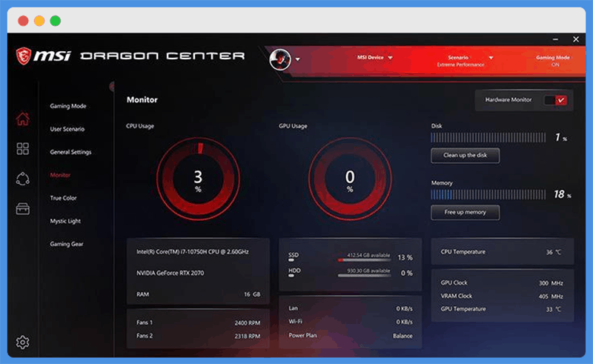Click the Disk 1 % value
593x364 pixels.
point(561,137)
